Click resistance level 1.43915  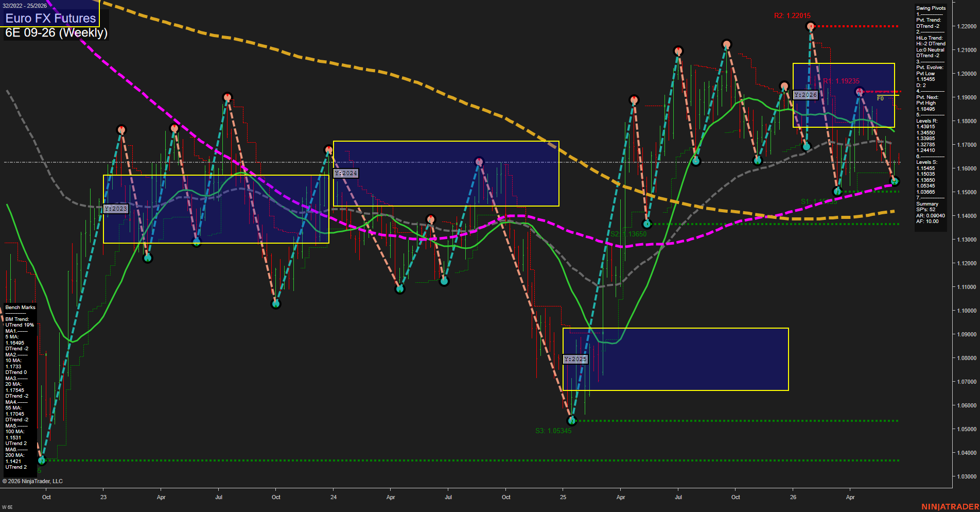tap(925, 127)
